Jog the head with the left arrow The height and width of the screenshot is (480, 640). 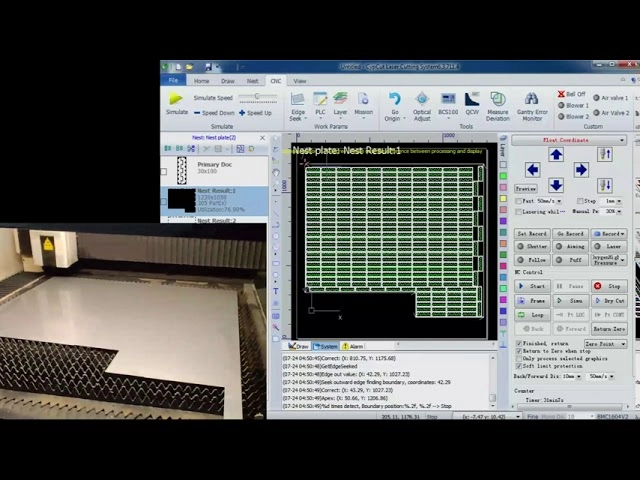tap(532, 170)
